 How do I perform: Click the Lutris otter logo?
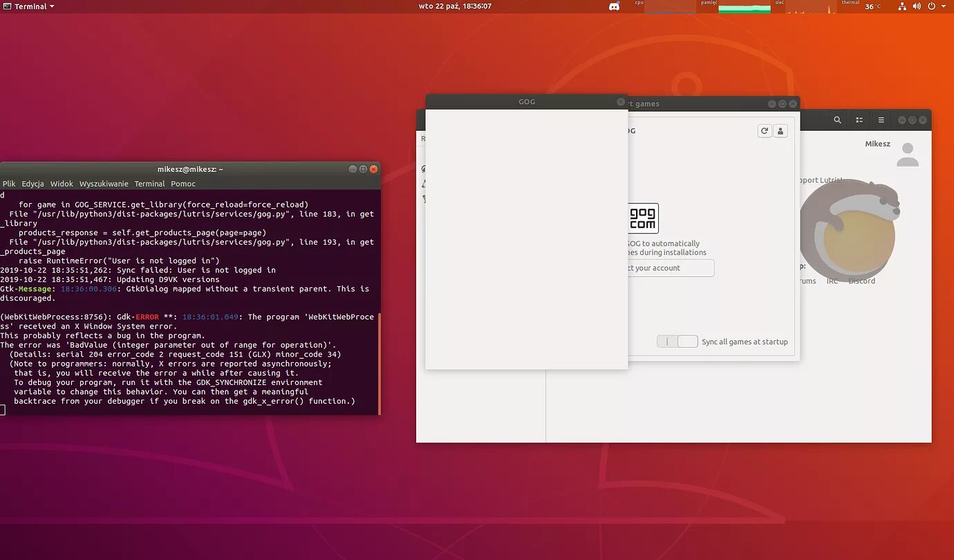(x=851, y=230)
